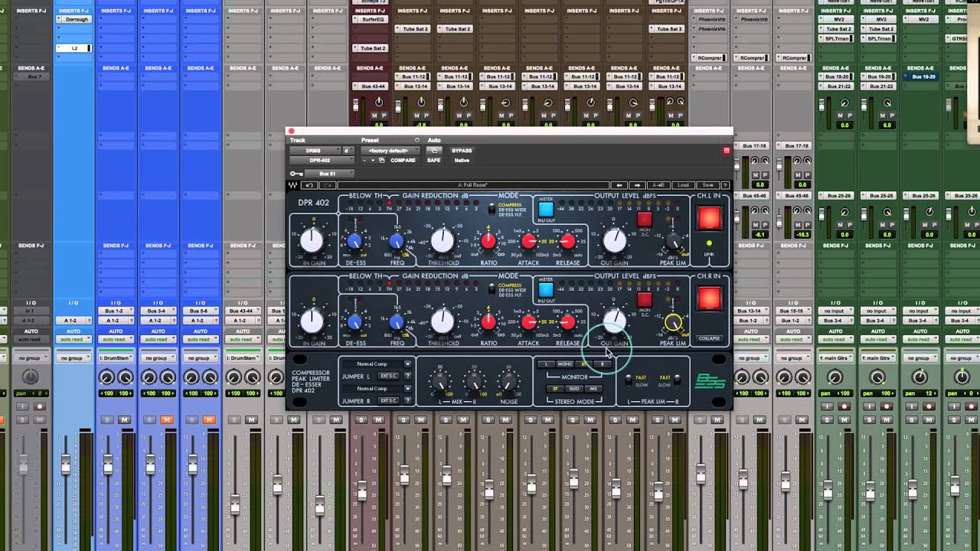Viewport: 980px width, 551px height.
Task: Flip the right Peak Lim fast/slow switch
Action: pyautogui.click(x=678, y=380)
